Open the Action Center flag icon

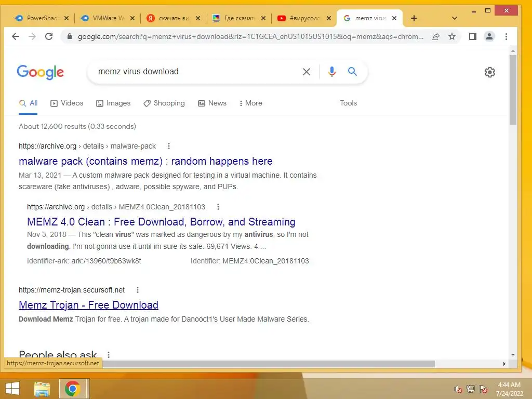[x=483, y=389]
